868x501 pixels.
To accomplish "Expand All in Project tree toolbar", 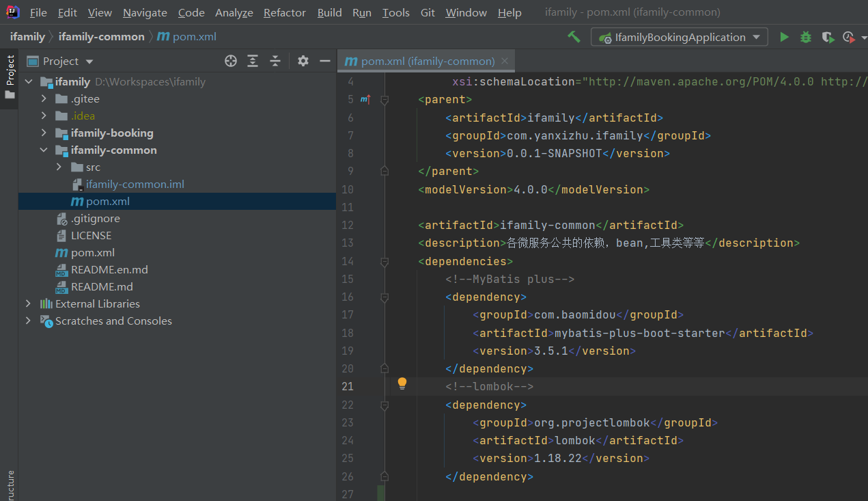I will pyautogui.click(x=253, y=61).
